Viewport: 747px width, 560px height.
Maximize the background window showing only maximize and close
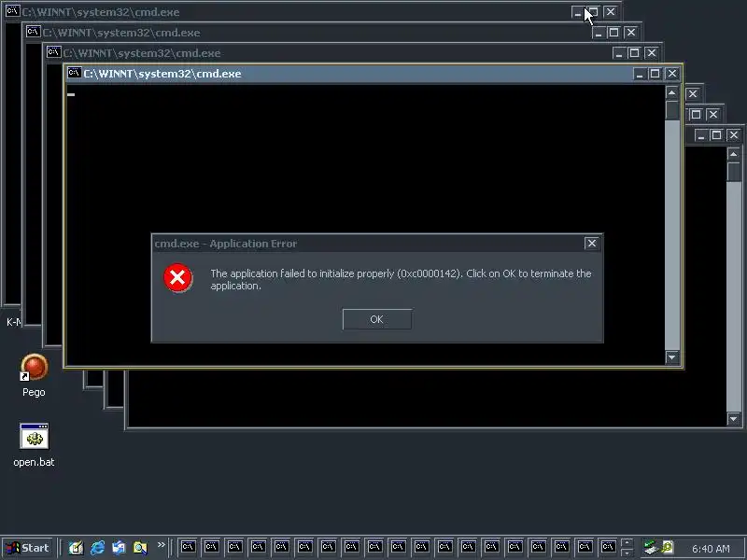696,114
